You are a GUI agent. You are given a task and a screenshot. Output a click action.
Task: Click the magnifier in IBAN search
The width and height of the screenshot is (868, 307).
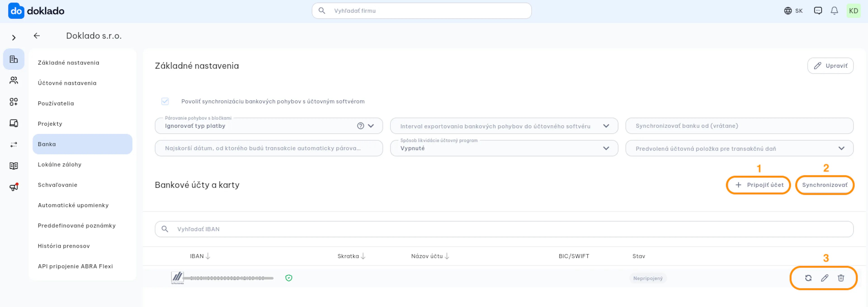165,229
